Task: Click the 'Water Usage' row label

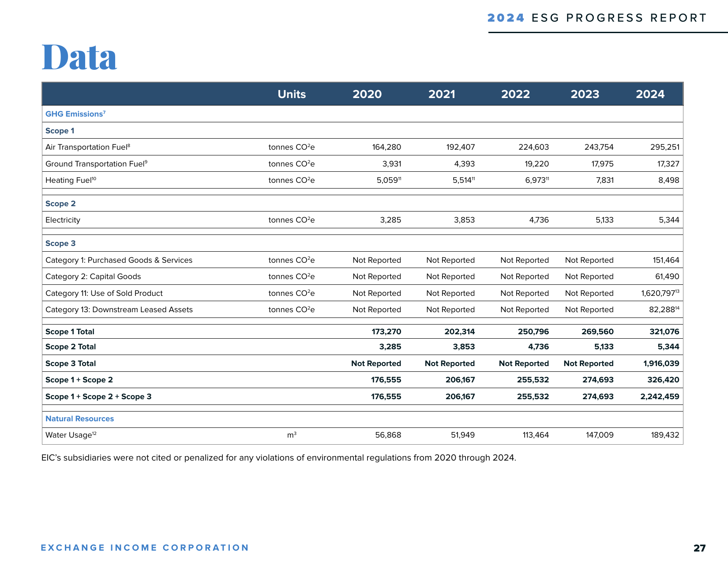Action: (x=71, y=435)
